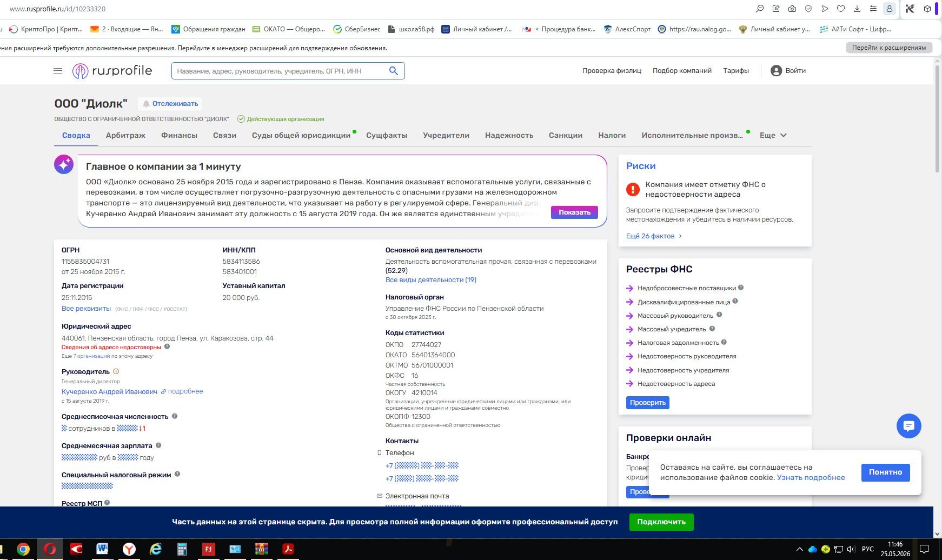
Task: Accept cookies with Понятно button
Action: 885,472
